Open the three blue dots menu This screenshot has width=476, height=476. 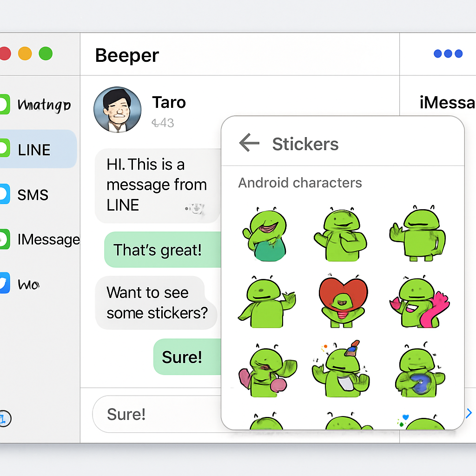click(448, 54)
